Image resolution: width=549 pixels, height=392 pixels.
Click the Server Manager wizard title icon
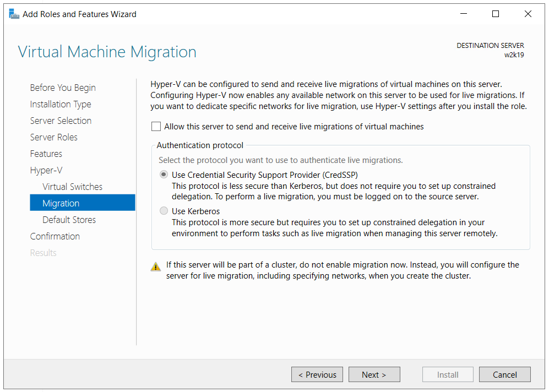pyautogui.click(x=14, y=14)
